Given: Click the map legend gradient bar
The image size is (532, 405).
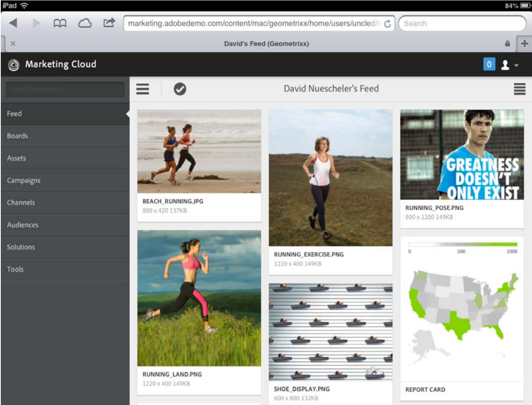Looking at the screenshot, I should point(463,245).
